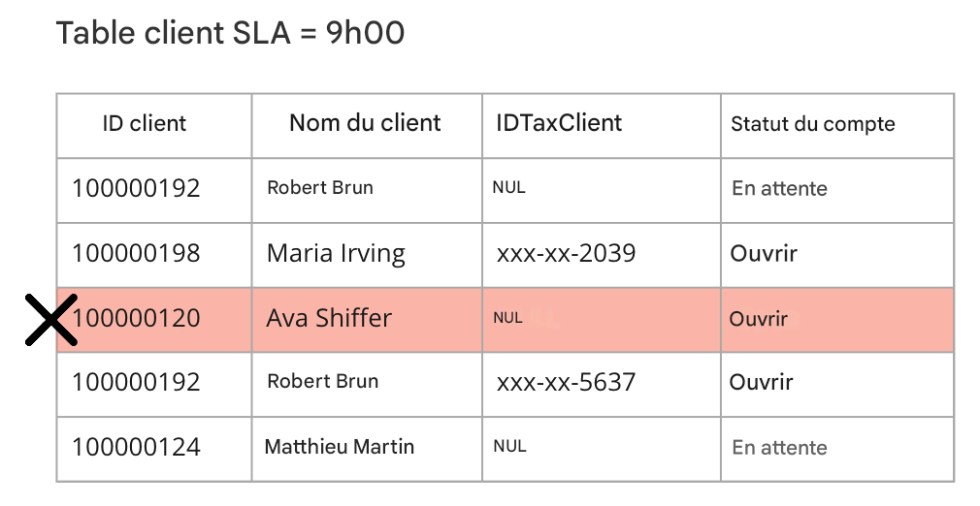Select "En attente" status in Matthieu Martin's row
Screen dimensions: 980x506
pos(779,448)
